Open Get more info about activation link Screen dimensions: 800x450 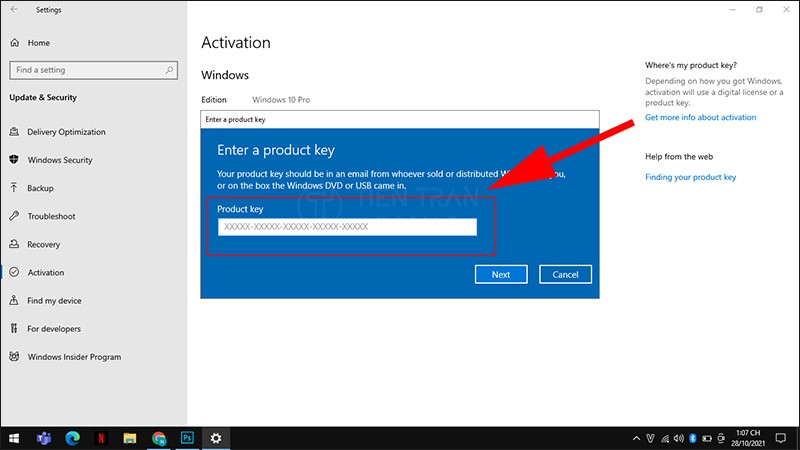point(700,117)
